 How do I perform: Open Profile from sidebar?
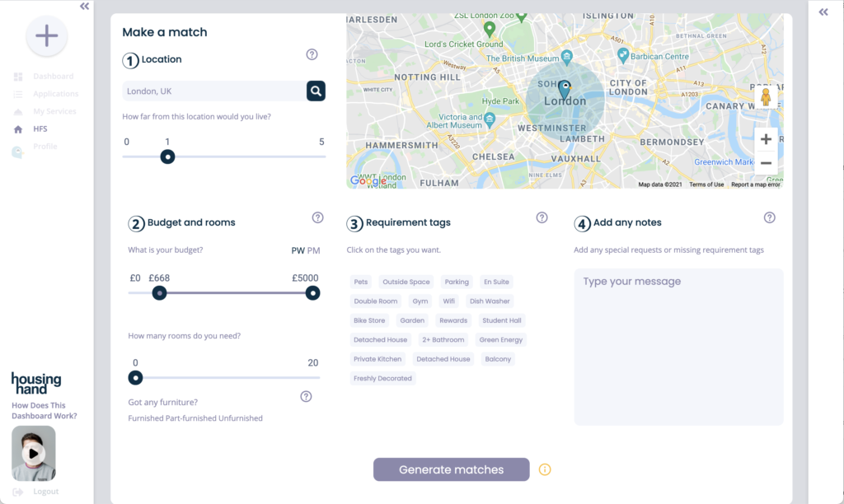[45, 147]
